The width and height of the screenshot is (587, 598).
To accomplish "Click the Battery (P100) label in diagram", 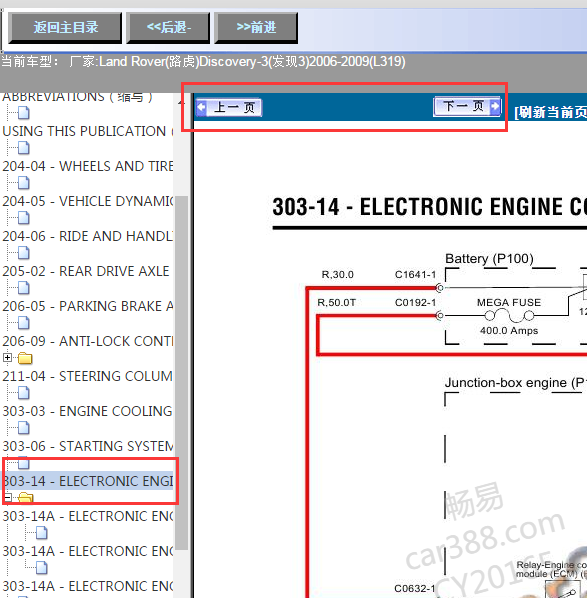I will pyautogui.click(x=489, y=259).
